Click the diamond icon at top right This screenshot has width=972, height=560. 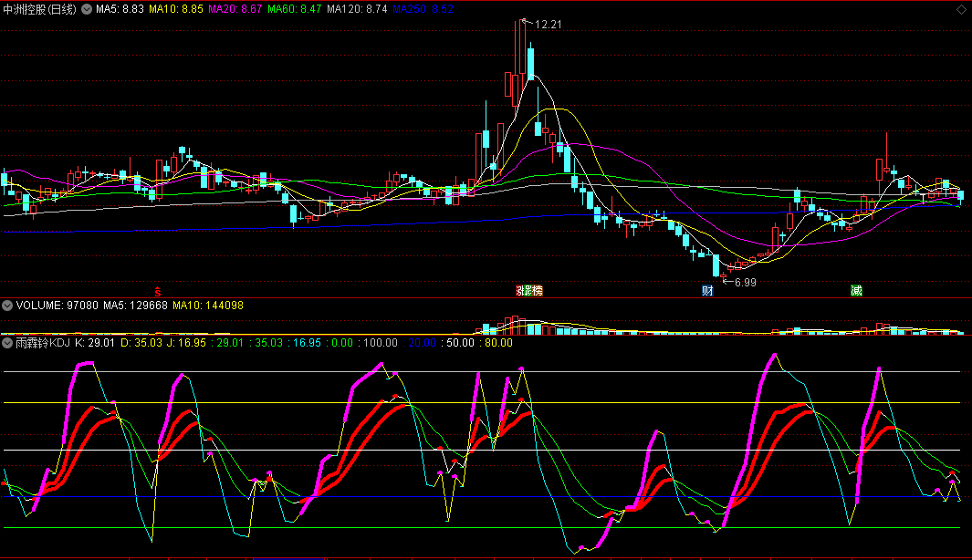point(961,9)
